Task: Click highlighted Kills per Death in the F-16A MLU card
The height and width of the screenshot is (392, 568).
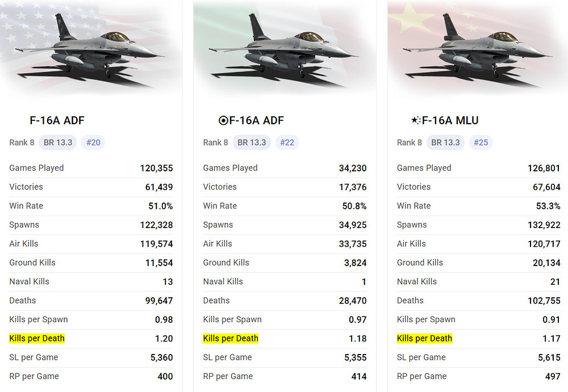Action: click(x=424, y=339)
